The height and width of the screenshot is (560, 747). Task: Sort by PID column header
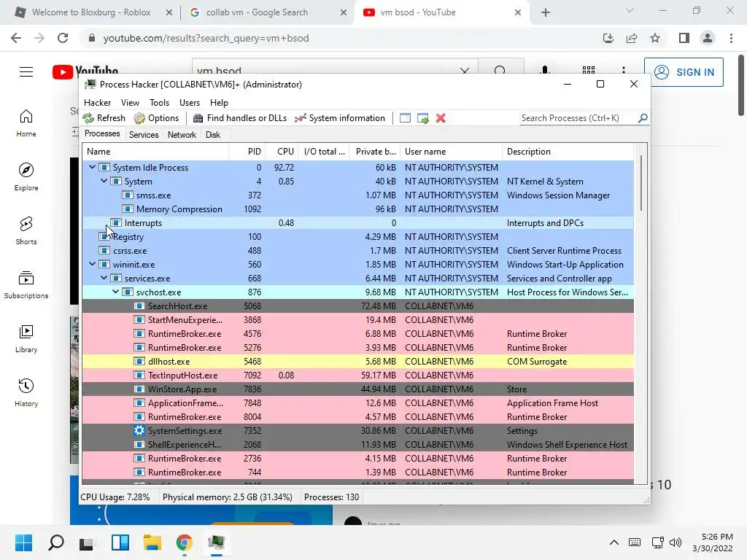247,152
